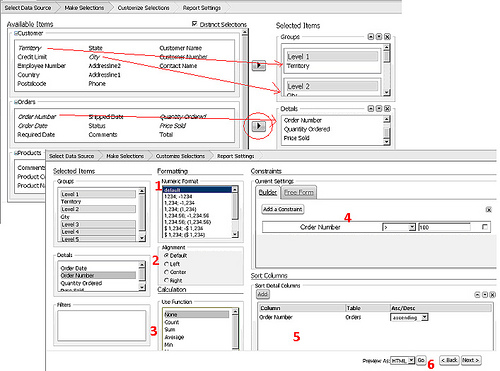Screen dimensions: 500x371
Task: Select the Default alignment radio button
Action: (x=166, y=255)
